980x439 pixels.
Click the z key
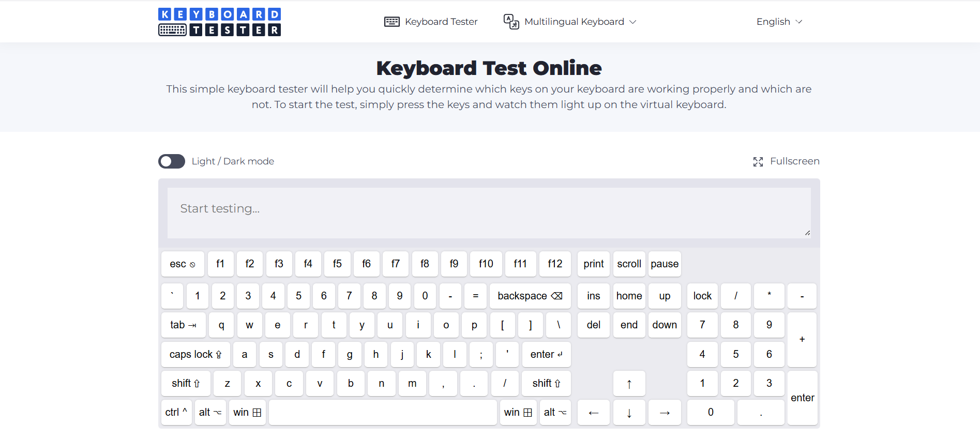coord(228,383)
